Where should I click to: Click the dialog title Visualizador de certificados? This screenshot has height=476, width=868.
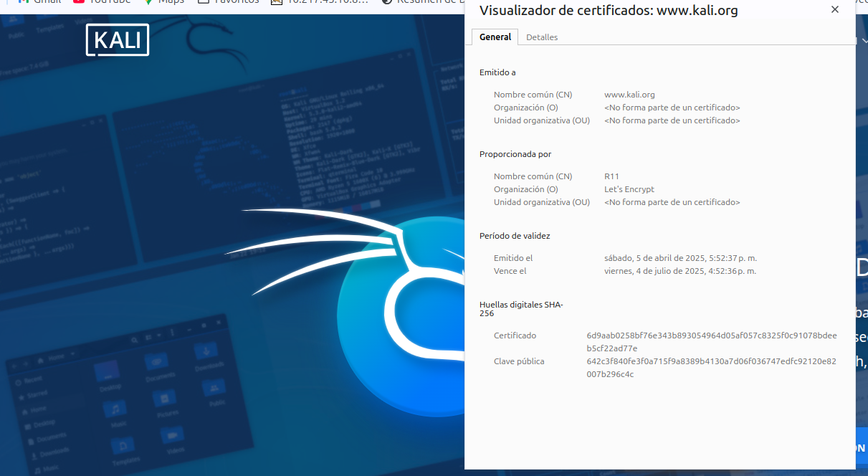[608, 11]
